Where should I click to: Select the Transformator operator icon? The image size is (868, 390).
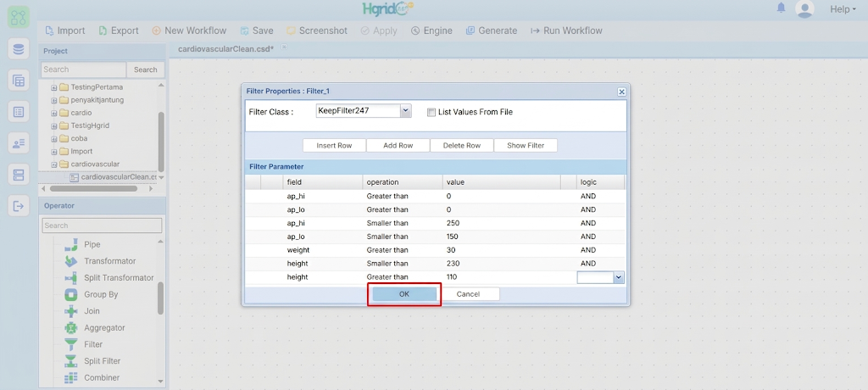tap(71, 261)
